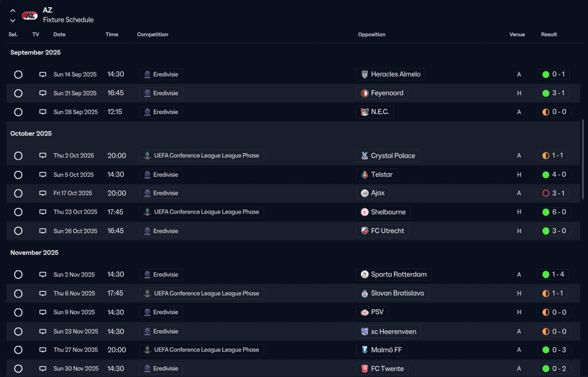Select the Crystal Palace fixture radio button
Screen dimensions: 588x377
(x=18, y=156)
